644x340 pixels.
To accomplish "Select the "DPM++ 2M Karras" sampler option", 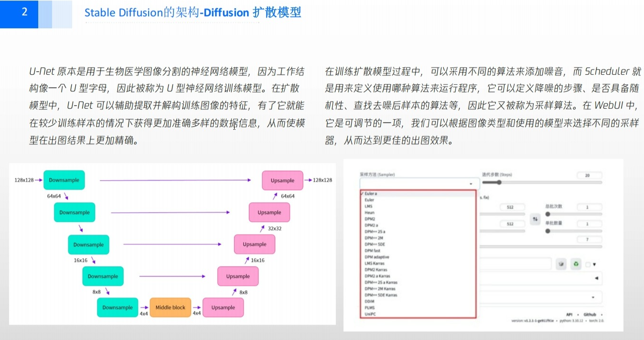I will pos(382,289).
